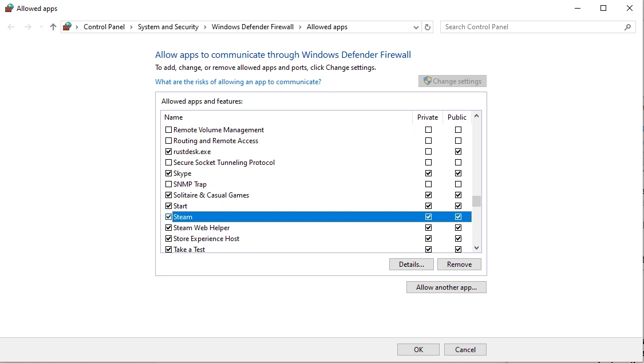The image size is (644, 363).
Task: Click the Up arrow navigation icon
Action: [x=53, y=27]
